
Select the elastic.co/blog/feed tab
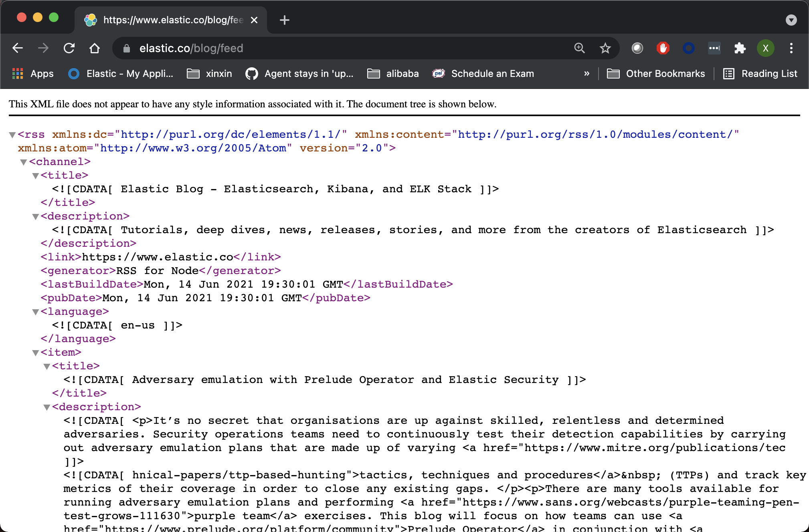(168, 20)
